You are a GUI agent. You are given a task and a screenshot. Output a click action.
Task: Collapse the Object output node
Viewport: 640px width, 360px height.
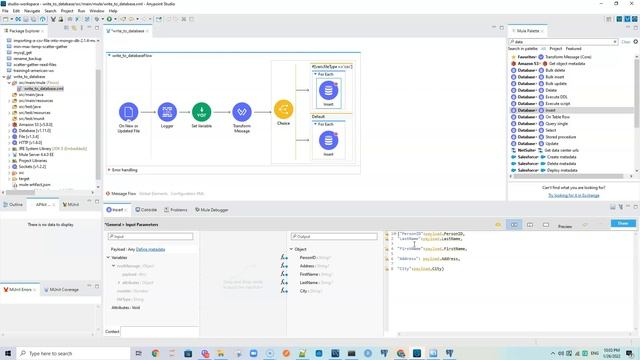[291, 249]
